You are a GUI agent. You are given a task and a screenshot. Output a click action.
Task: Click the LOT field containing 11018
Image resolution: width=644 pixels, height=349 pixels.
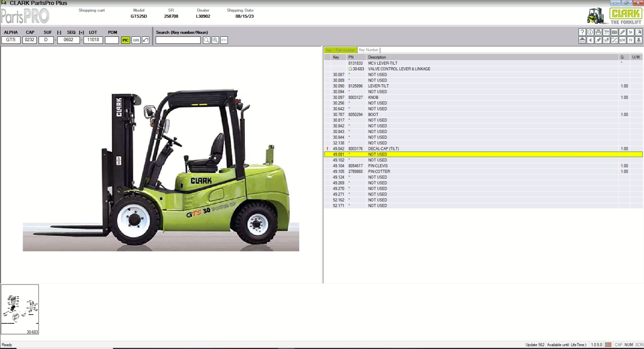pyautogui.click(x=93, y=40)
